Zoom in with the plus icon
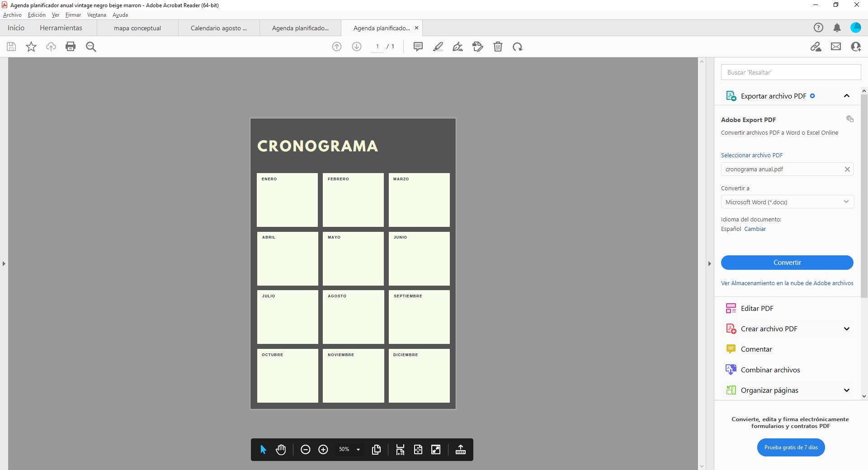The width and height of the screenshot is (868, 470). tap(323, 449)
